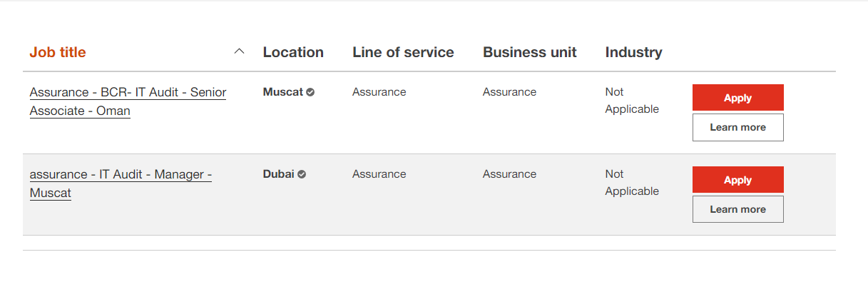Select the Business unit column header
This screenshot has width=868, height=297.
(x=530, y=52)
